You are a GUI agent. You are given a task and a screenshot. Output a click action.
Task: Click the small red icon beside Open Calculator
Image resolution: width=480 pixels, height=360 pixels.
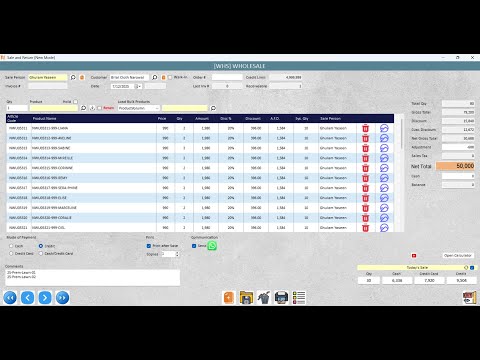click(x=414, y=256)
